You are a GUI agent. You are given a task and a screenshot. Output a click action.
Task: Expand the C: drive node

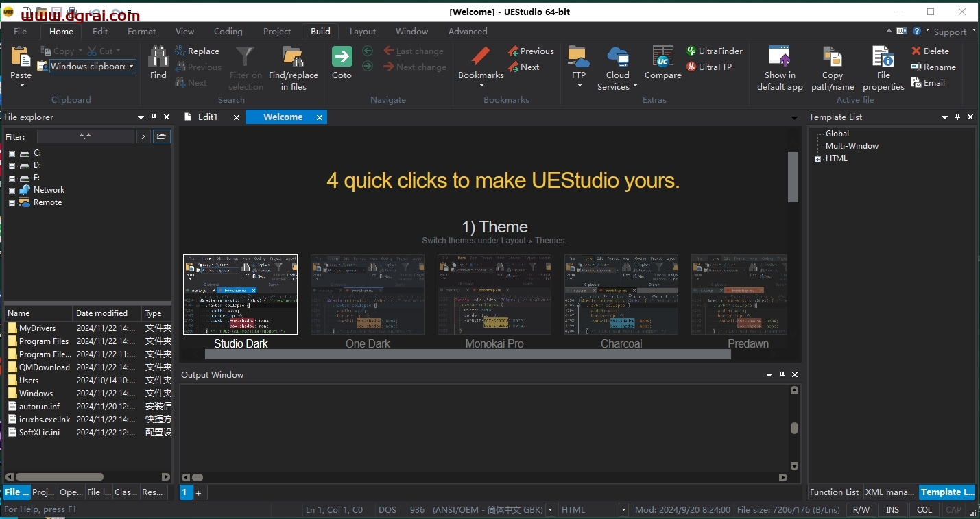coord(12,154)
